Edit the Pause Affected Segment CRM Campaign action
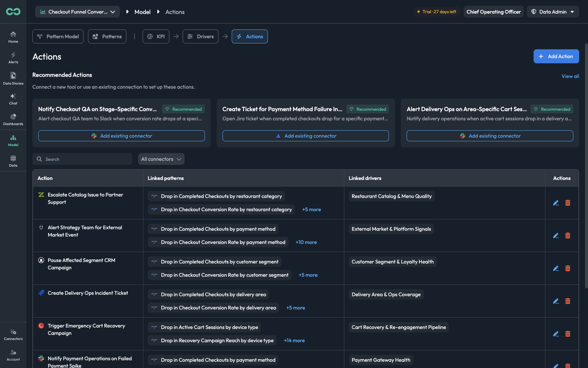588x368 pixels. (x=556, y=268)
